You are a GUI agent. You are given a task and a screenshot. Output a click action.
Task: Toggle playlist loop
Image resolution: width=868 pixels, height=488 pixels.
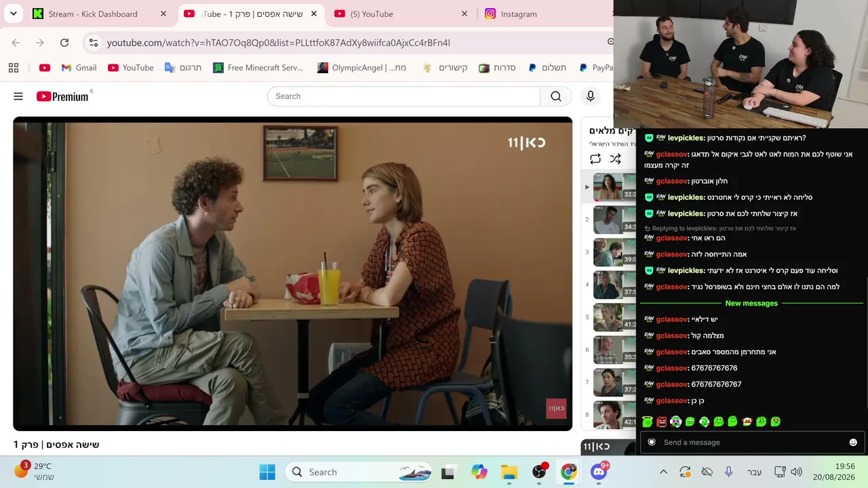point(595,159)
